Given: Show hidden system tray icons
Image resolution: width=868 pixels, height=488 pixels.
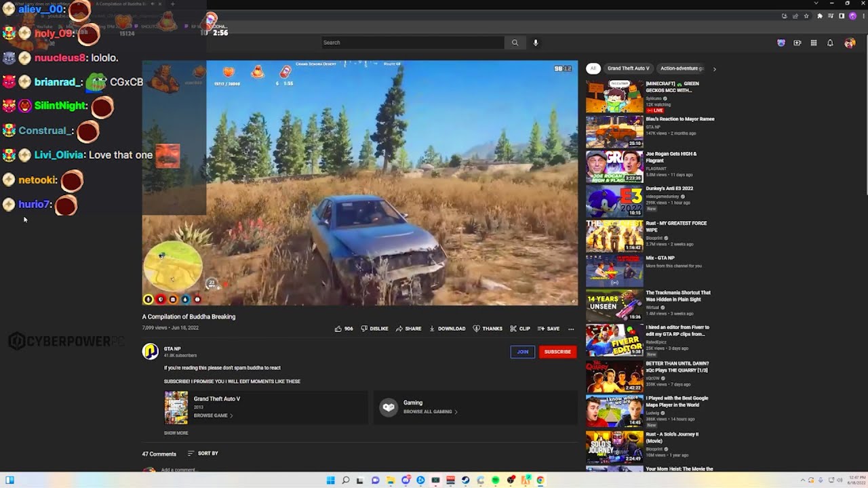Looking at the screenshot, I should point(803,481).
